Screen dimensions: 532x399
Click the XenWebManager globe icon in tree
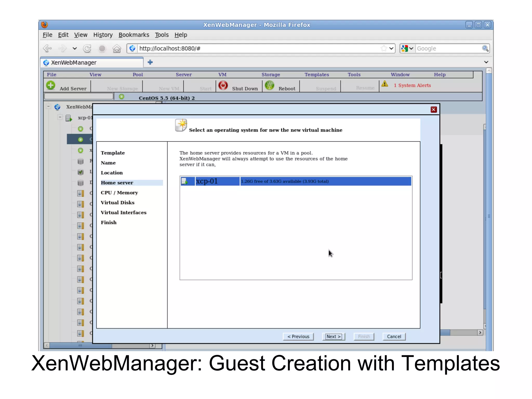click(57, 107)
